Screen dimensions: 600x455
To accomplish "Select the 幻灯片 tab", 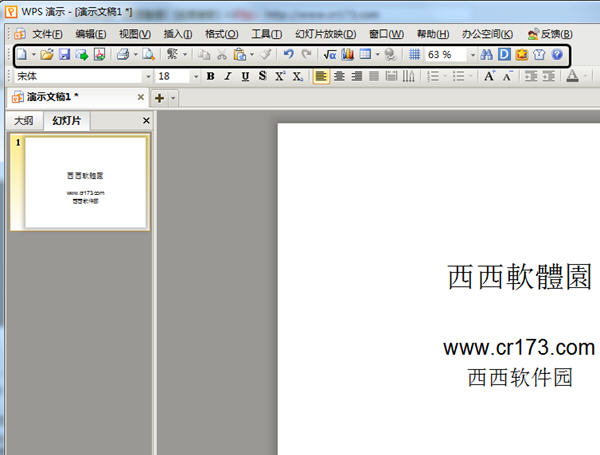I will [x=67, y=121].
